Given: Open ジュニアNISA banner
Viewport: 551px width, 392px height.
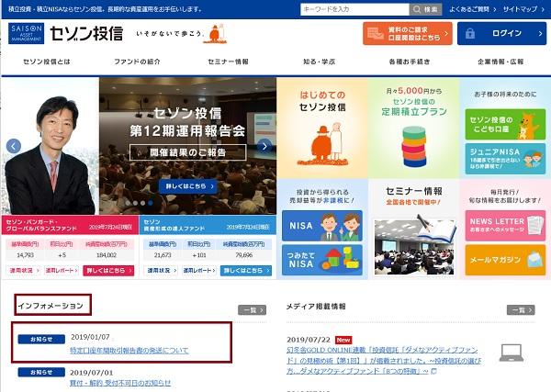Looking at the screenshot, I should 505,159.
